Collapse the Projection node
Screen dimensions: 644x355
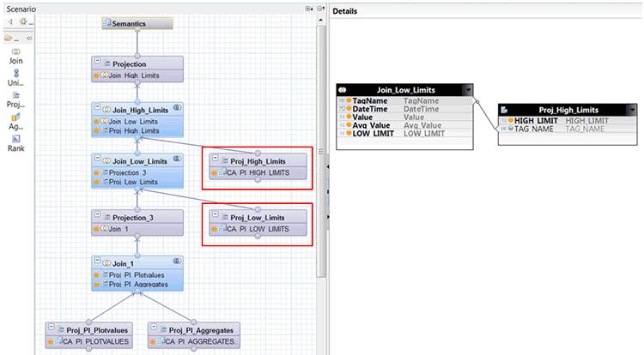coord(97,63)
